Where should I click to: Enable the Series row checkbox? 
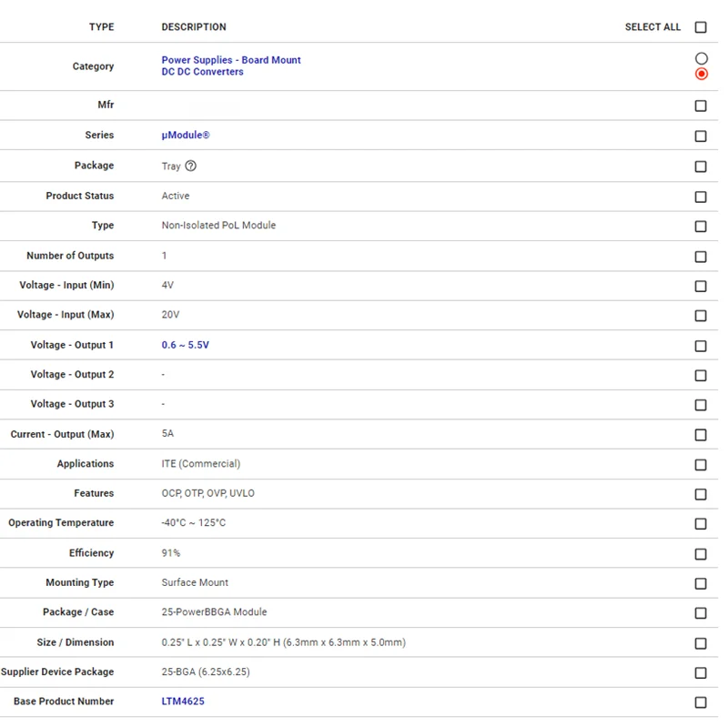point(701,136)
